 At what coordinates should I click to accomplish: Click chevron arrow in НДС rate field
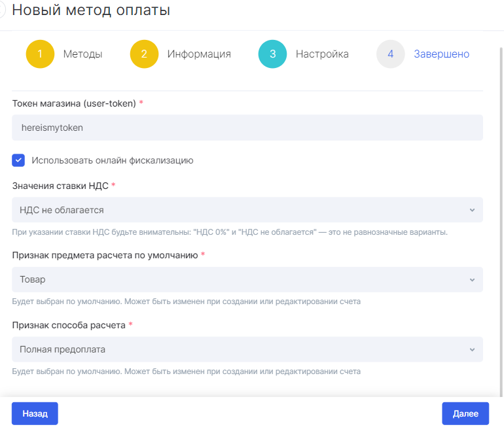click(x=472, y=210)
